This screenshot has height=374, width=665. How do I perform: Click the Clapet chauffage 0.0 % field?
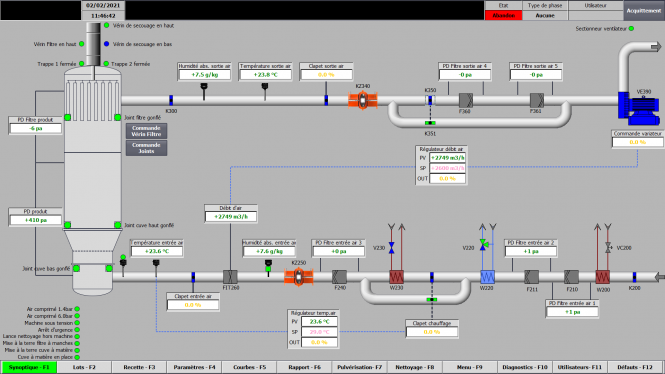click(x=432, y=332)
